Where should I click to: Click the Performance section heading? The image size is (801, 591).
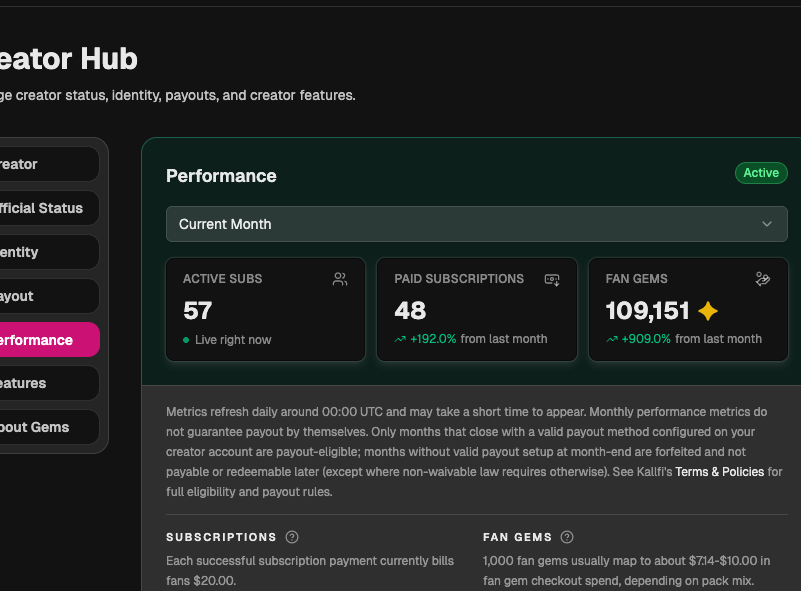coord(221,176)
